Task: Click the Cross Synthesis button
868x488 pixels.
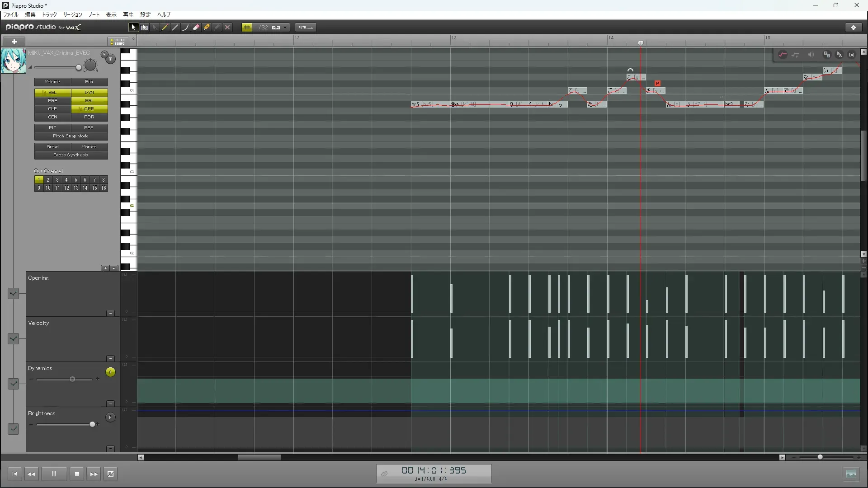Action: pyautogui.click(x=71, y=155)
